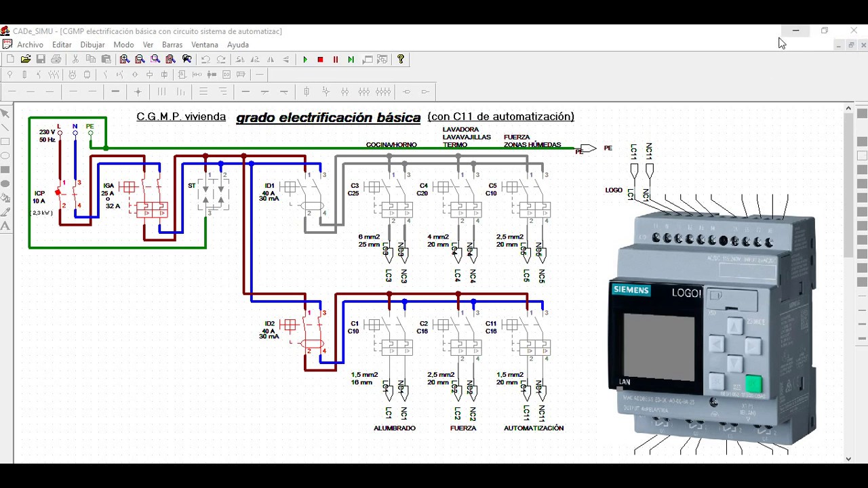Paste from clipboard using the Paste icon

[106, 60]
